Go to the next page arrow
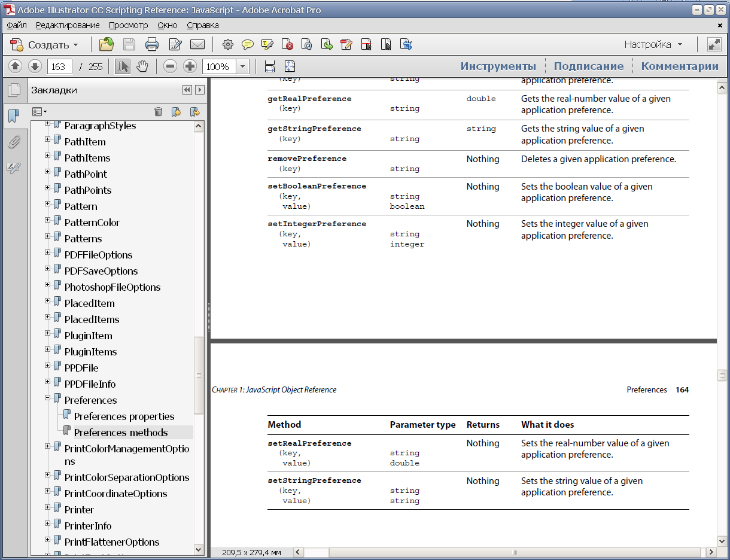The height and width of the screenshot is (560, 730). 35,66
